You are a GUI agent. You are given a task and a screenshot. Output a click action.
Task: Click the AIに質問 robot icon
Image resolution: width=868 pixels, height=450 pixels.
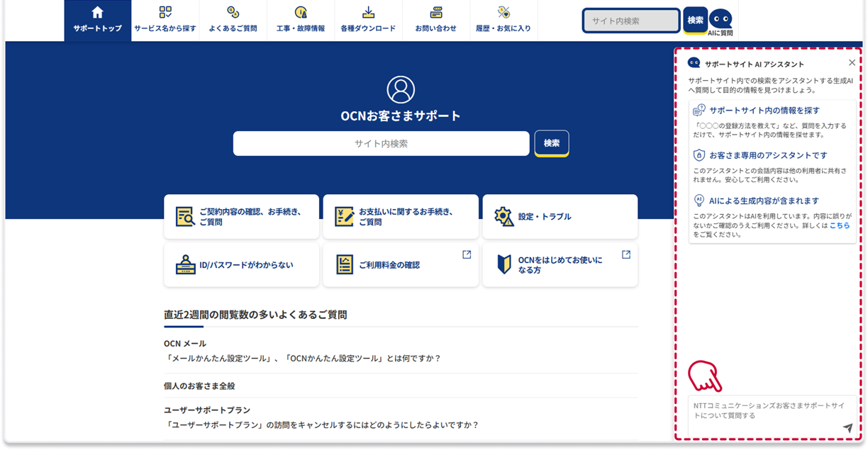coord(720,19)
